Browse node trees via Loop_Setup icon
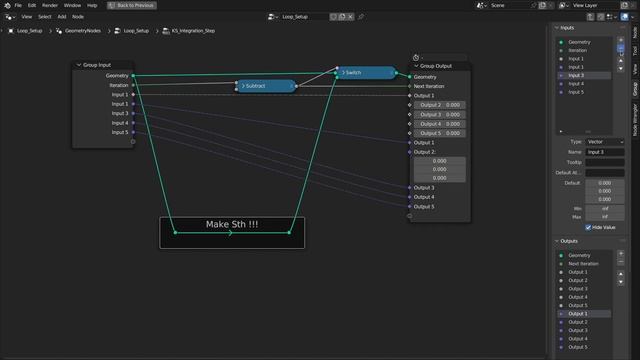640x360 pixels. [x=273, y=17]
